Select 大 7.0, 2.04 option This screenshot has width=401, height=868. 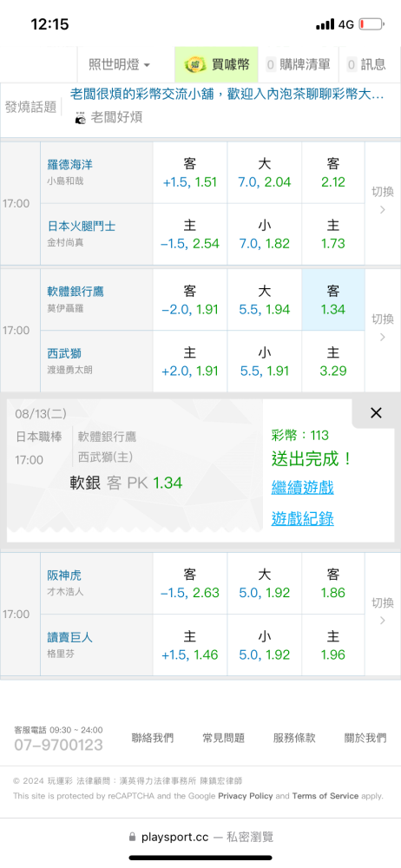coord(264,173)
